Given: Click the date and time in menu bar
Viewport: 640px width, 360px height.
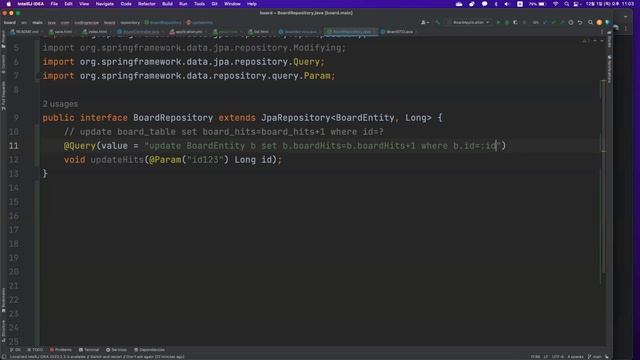Looking at the screenshot, I should click(610, 4).
